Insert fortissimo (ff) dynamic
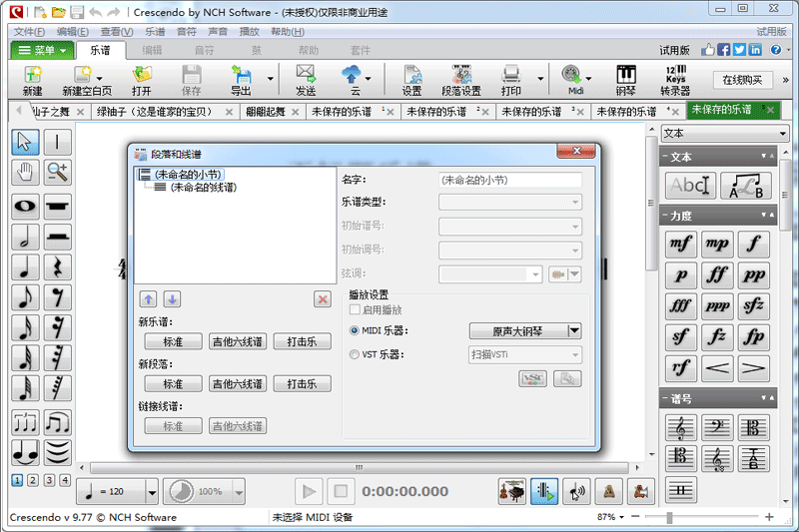799x532 pixels. (717, 274)
